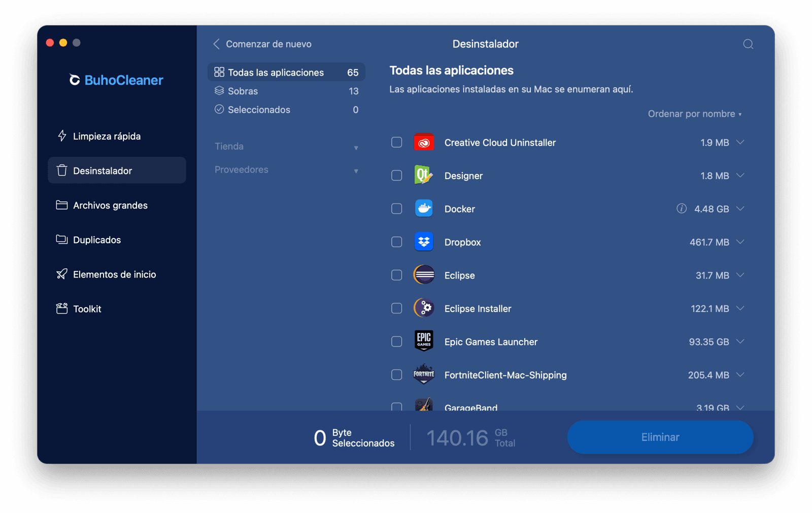Enable the checkbox for Dropbox
Viewport: 812px width, 513px height.
[396, 242]
